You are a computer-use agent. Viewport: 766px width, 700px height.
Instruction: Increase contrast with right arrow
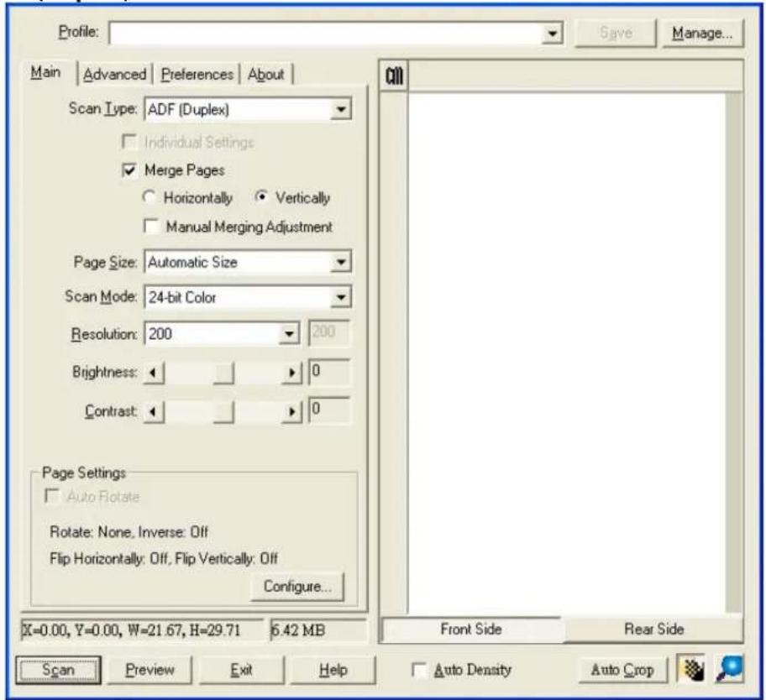[291, 412]
